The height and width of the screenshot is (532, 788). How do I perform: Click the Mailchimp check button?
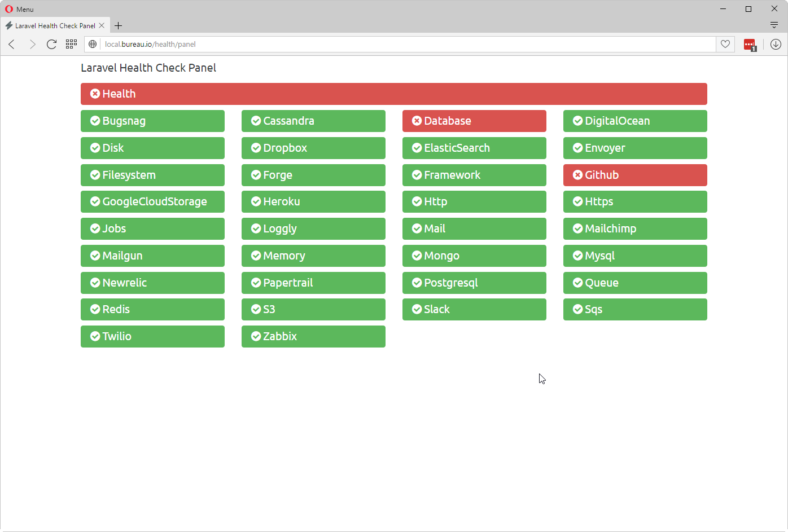(635, 228)
